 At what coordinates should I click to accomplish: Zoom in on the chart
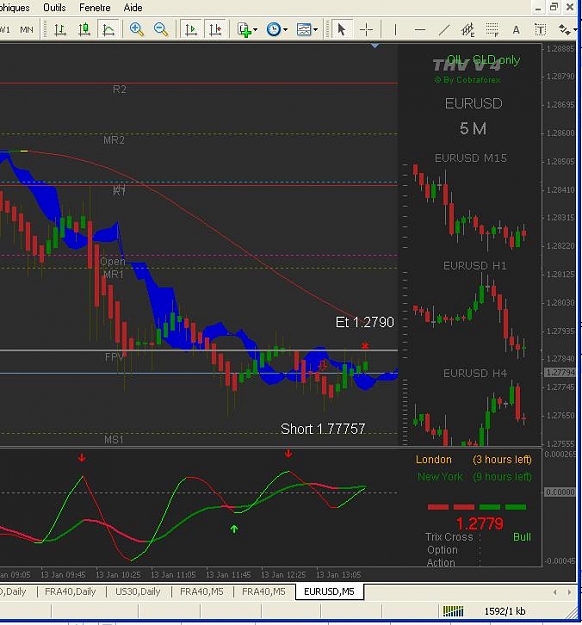point(136,30)
